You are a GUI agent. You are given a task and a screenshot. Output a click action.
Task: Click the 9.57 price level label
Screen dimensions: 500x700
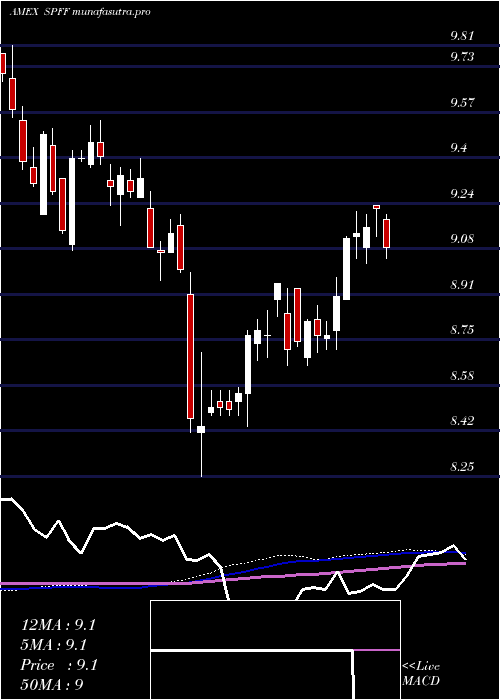tap(462, 103)
